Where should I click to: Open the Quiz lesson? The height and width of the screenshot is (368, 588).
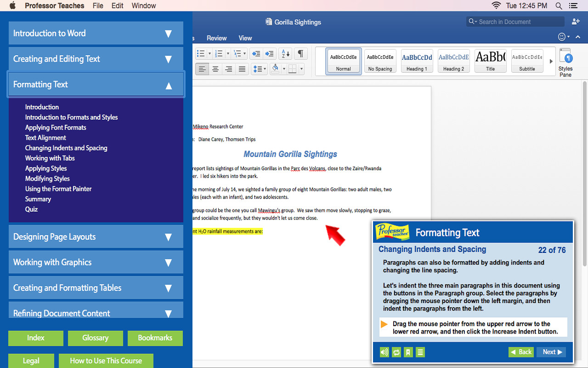(31, 209)
